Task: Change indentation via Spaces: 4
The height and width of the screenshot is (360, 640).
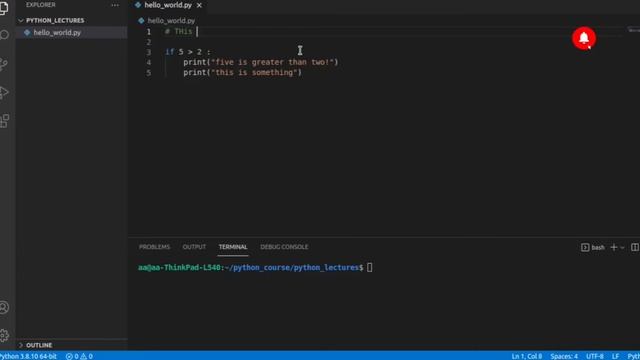Action: (x=564, y=356)
